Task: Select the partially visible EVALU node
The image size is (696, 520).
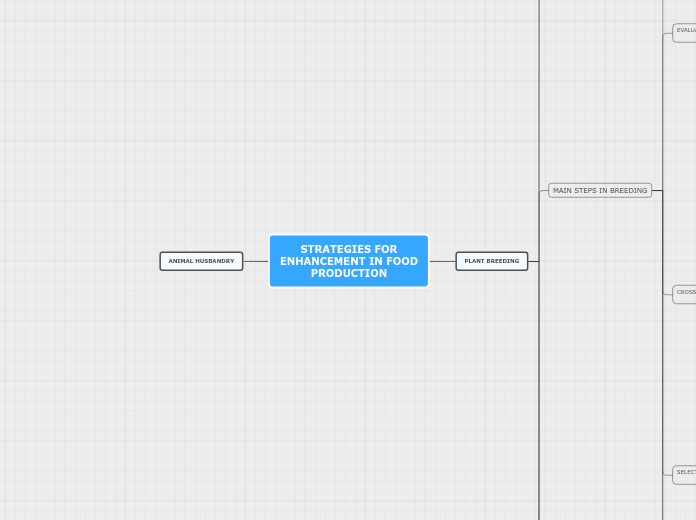Action: (684, 33)
